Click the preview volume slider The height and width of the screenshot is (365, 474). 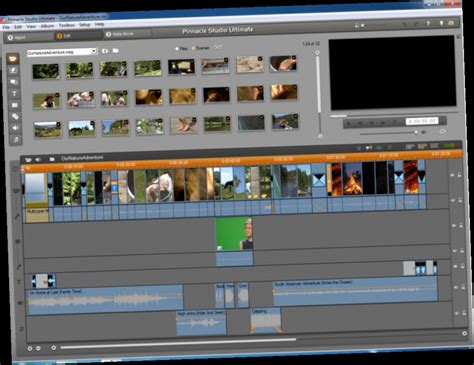(x=389, y=133)
